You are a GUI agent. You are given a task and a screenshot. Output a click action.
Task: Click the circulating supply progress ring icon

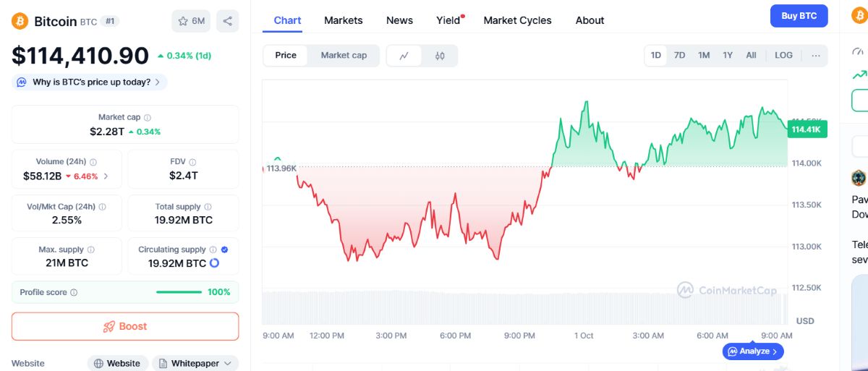[214, 263]
